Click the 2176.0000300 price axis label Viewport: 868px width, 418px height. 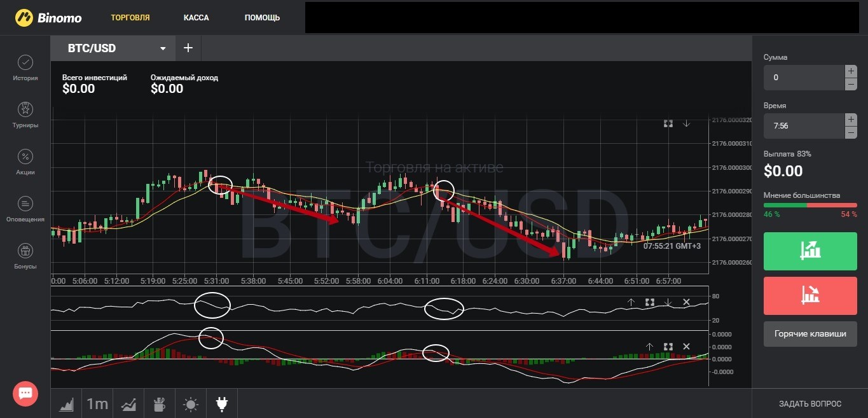click(731, 167)
